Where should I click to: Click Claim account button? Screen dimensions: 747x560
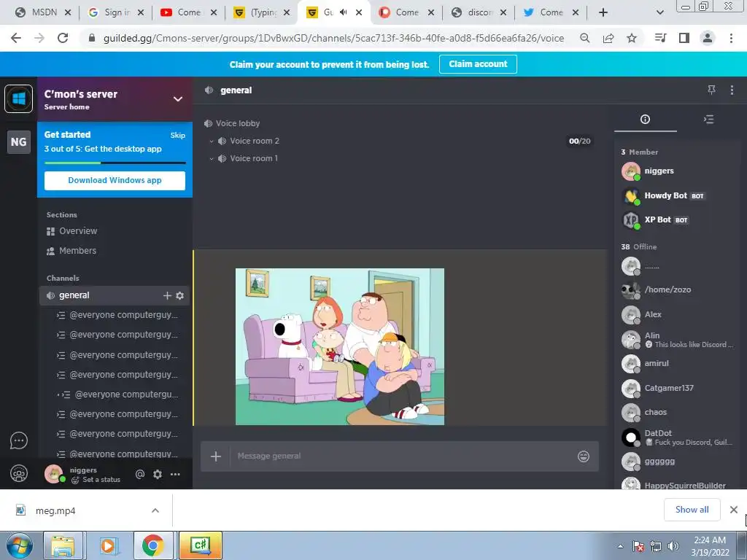tap(478, 64)
